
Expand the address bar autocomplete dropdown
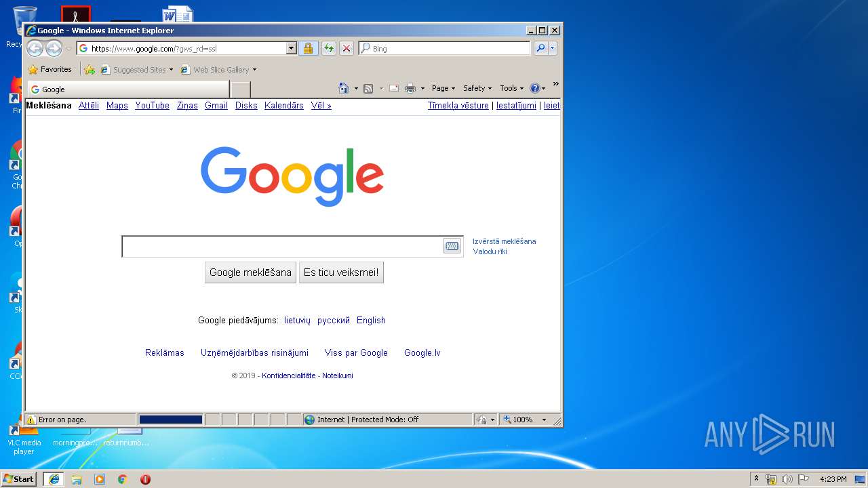[x=292, y=48]
